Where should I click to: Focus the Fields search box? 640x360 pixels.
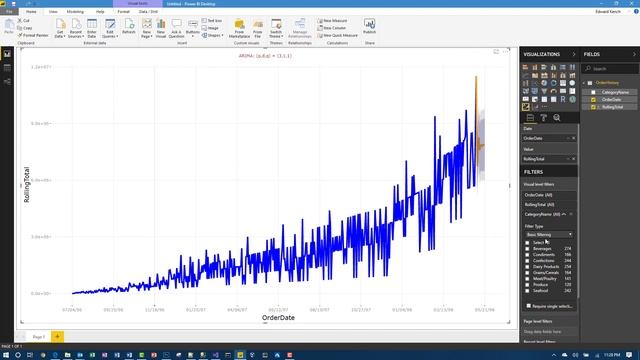[x=610, y=69]
